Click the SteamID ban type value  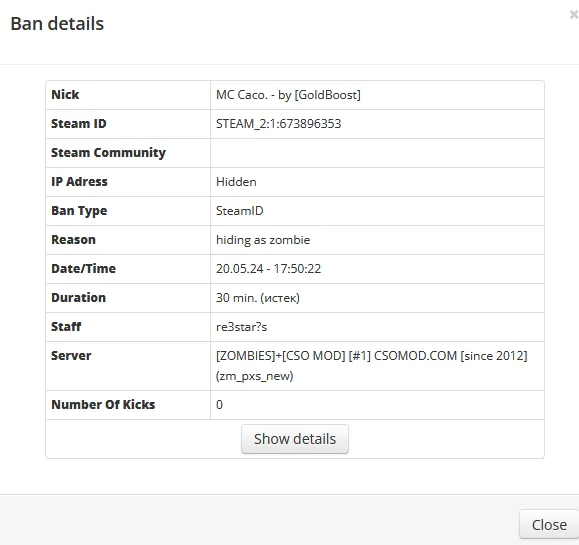240,211
